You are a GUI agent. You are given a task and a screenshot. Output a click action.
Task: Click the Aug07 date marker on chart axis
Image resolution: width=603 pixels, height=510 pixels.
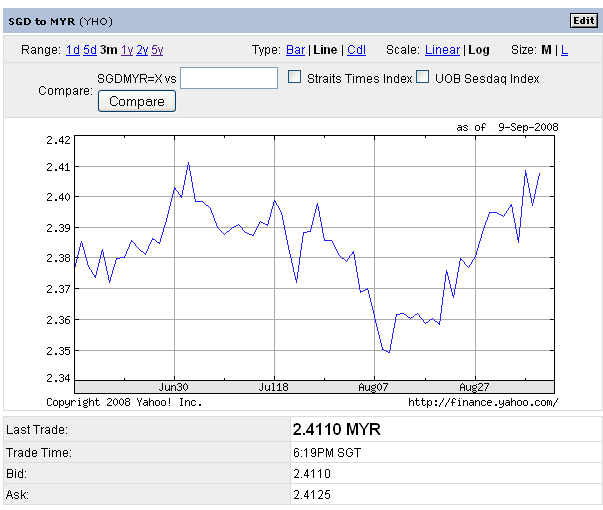[373, 386]
